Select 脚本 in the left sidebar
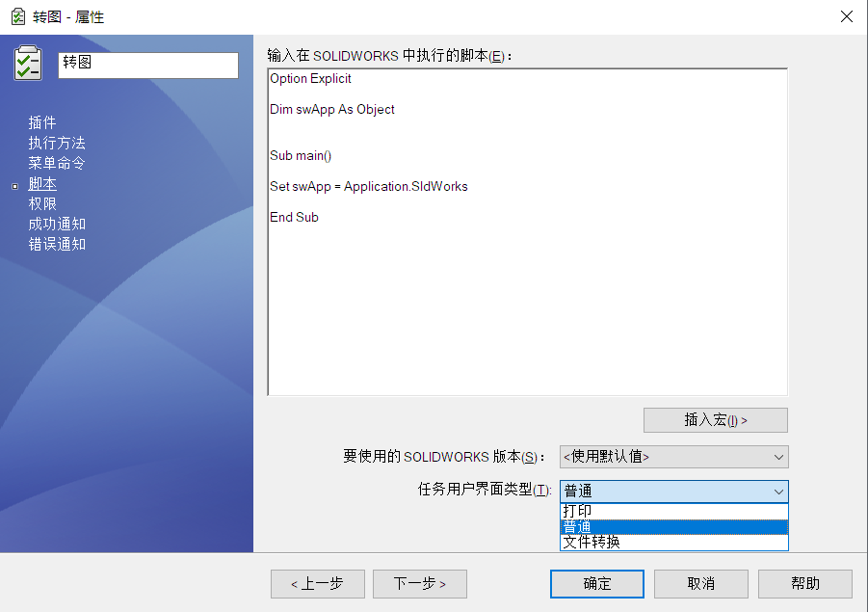Image resolution: width=868 pixels, height=612 pixels. (x=42, y=183)
